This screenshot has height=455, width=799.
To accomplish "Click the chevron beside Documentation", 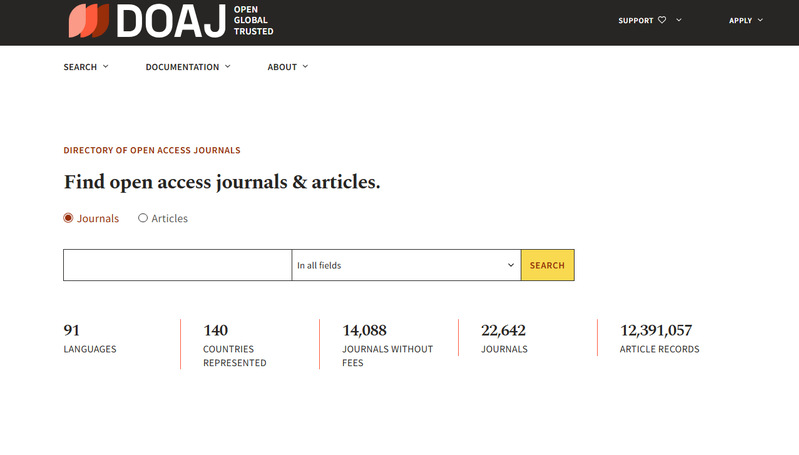I will click(228, 67).
